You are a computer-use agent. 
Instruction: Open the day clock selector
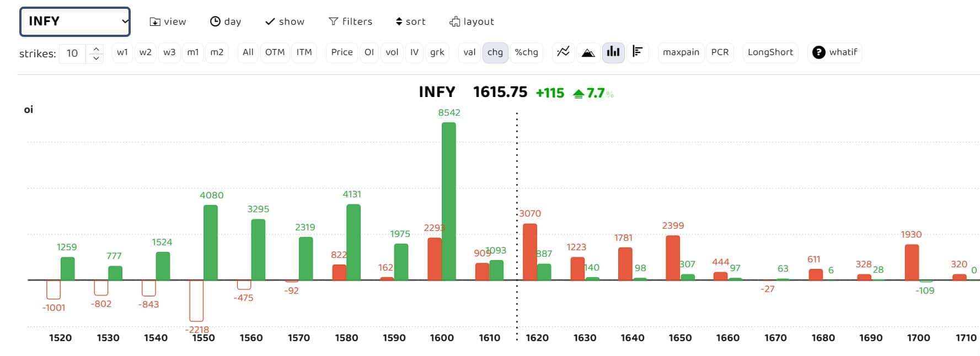tap(226, 21)
